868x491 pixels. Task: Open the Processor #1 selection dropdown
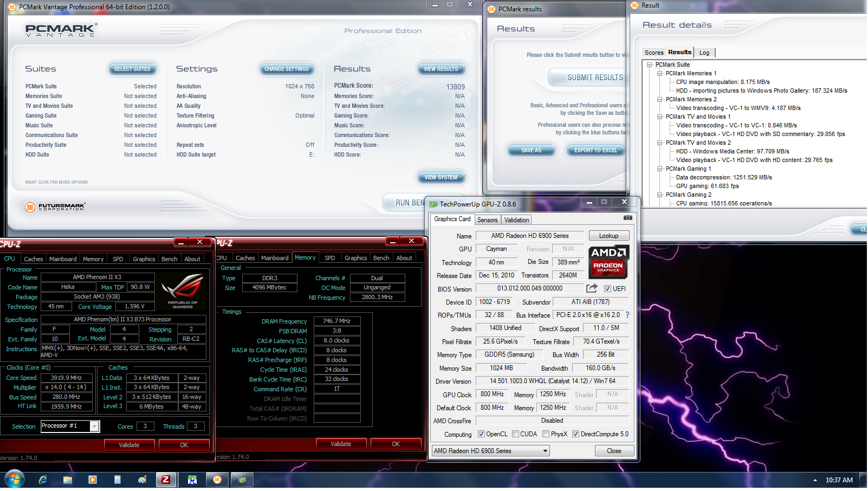(70, 426)
